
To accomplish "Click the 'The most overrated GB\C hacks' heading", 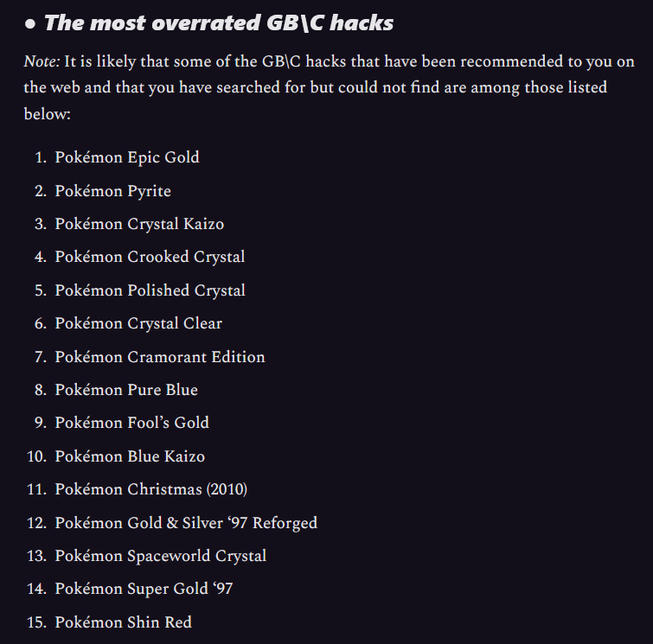I will click(218, 23).
